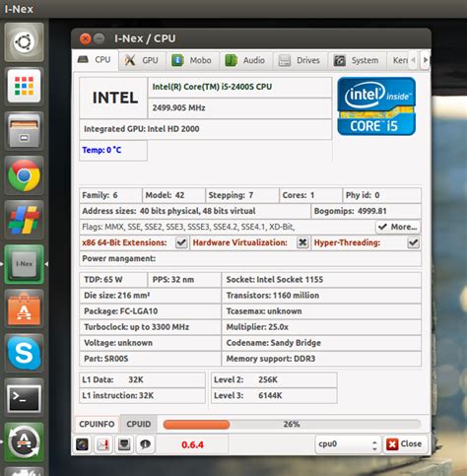Screen dimensions: 467x476
Task: Minimize I-Nex window via grey titlebar button
Action: (99, 39)
